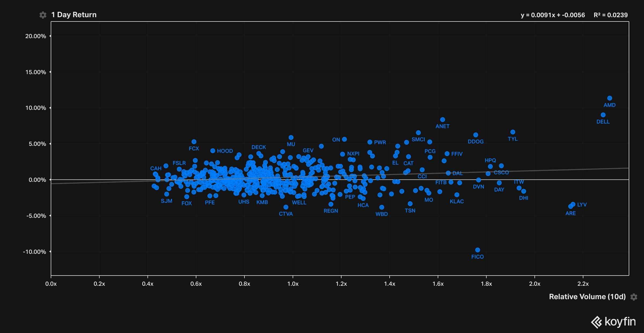This screenshot has width=644, height=333.
Task: Click the Relative Volume (10d) axis label
Action: coord(587,296)
